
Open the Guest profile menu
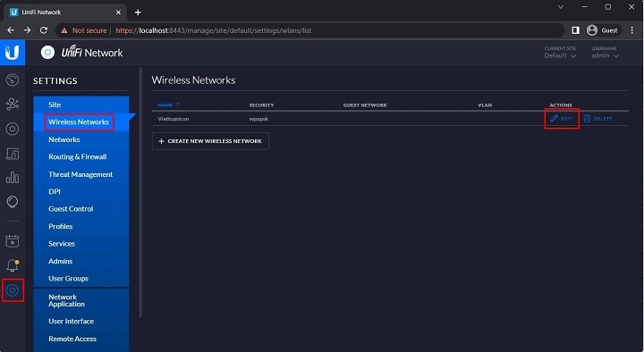(603, 30)
